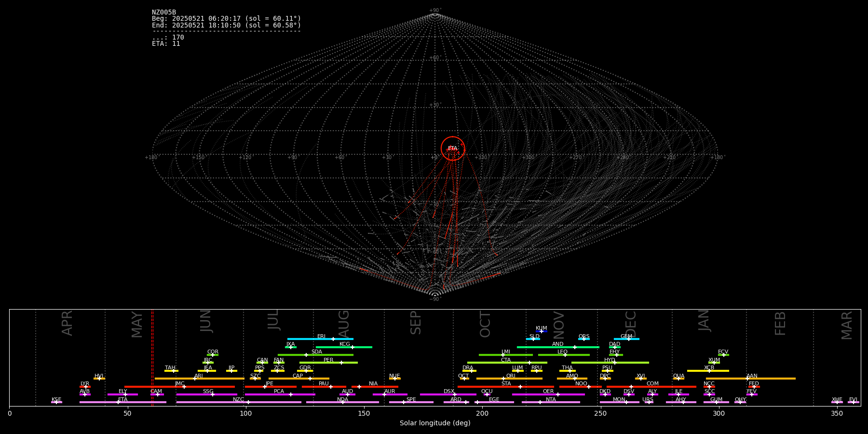868x434 pixels.
Task: Click the KCG shower label
Action: pos(345,344)
